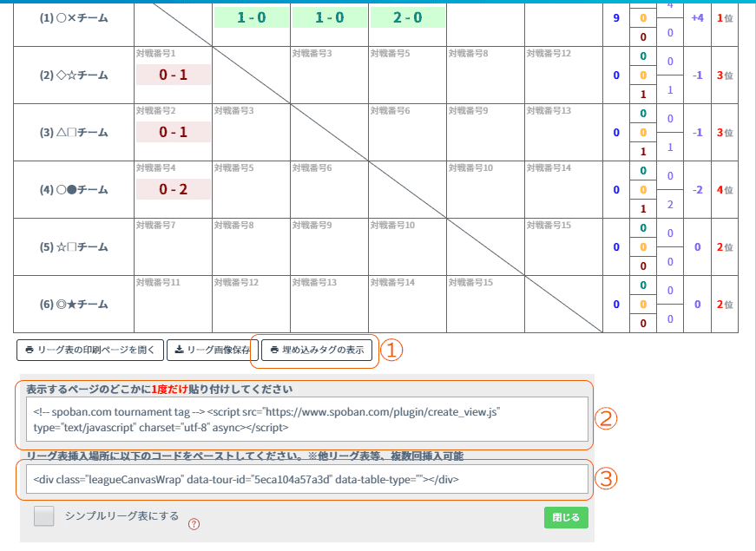Show the embed tag via 埋め込みタグの表示
The height and width of the screenshot is (551, 756).
pyautogui.click(x=317, y=350)
